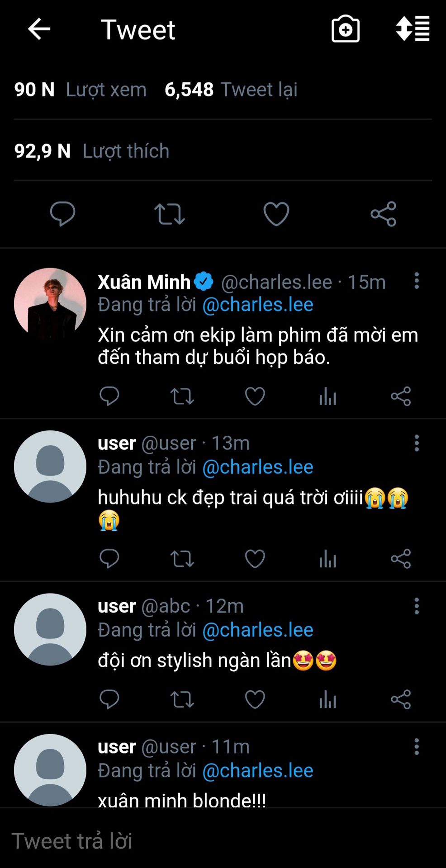Like Xuân Minh's reply
The width and height of the screenshot is (446, 868).
point(255,396)
